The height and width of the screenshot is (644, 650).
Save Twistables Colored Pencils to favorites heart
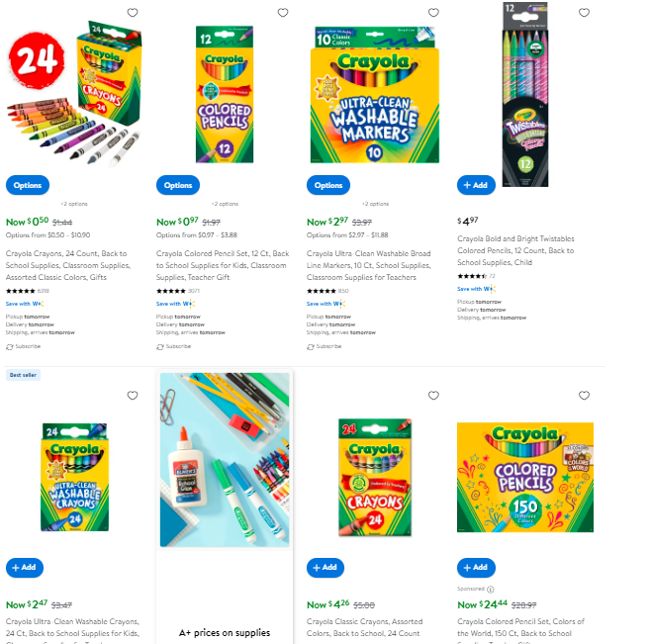(584, 13)
